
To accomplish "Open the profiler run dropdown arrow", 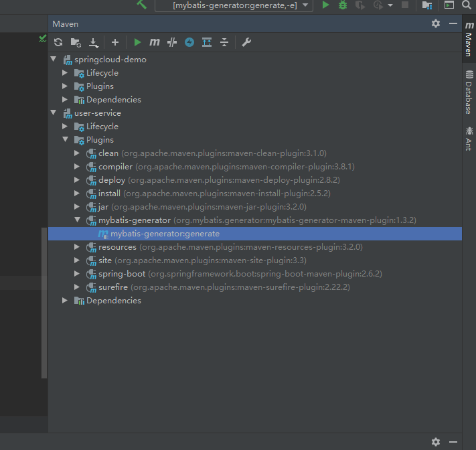I will tap(390, 5).
